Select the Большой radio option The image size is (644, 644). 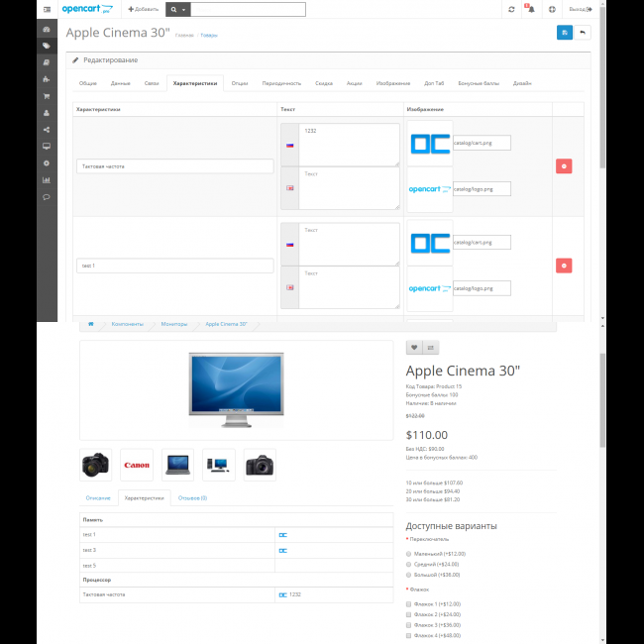[409, 575]
